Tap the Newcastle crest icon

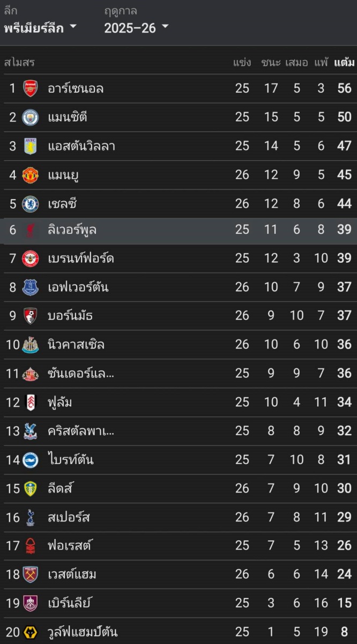(x=31, y=345)
